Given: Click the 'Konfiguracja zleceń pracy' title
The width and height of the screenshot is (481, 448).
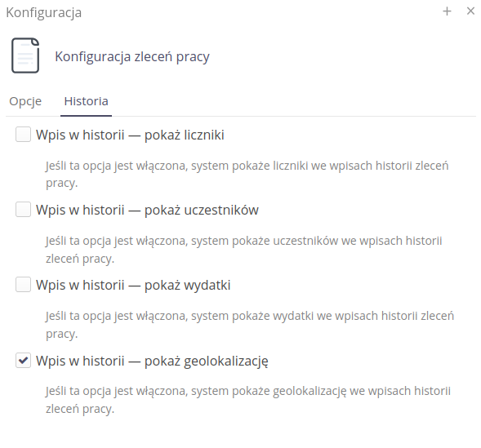Looking at the screenshot, I should pos(132,56).
